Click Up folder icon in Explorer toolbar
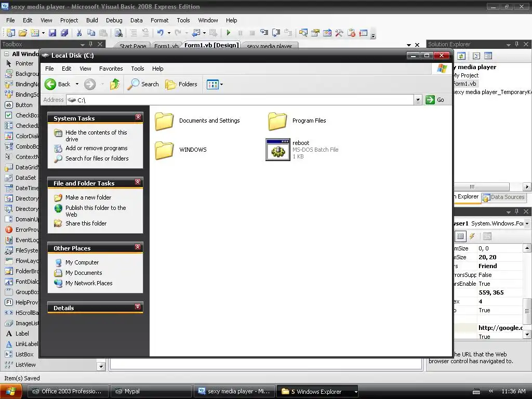This screenshot has height=399, width=532. tap(115, 84)
